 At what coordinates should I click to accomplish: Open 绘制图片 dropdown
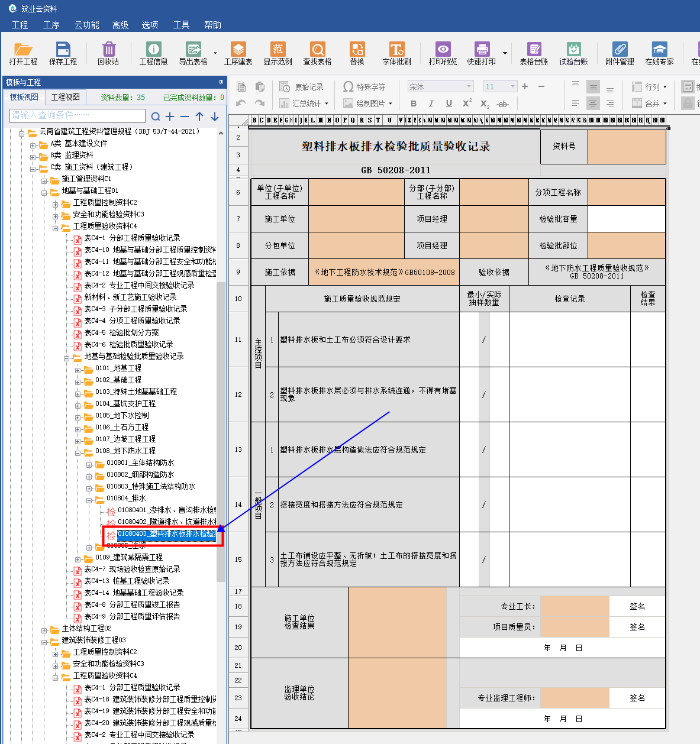(367, 103)
